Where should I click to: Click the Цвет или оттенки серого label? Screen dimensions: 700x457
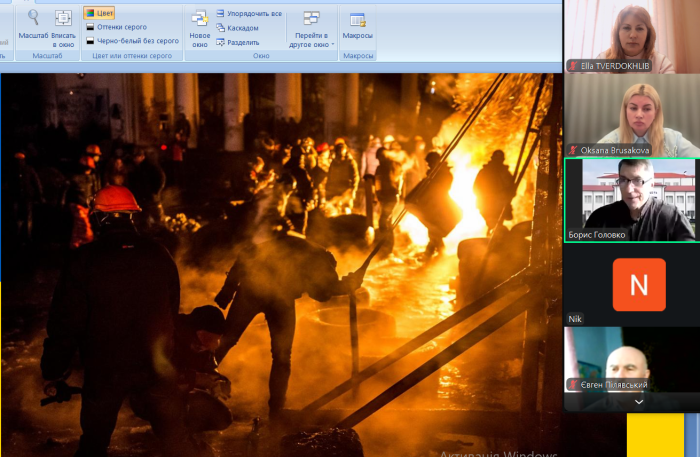pos(132,56)
